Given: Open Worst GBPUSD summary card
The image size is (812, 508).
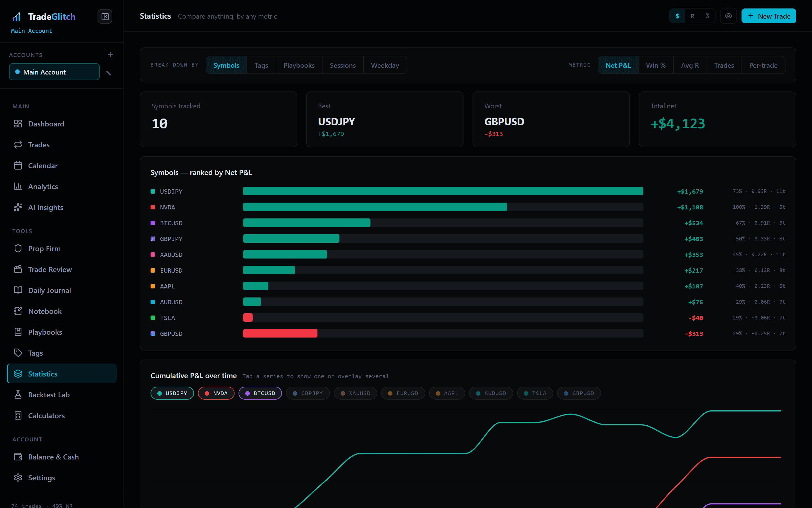Looking at the screenshot, I should coord(551,119).
